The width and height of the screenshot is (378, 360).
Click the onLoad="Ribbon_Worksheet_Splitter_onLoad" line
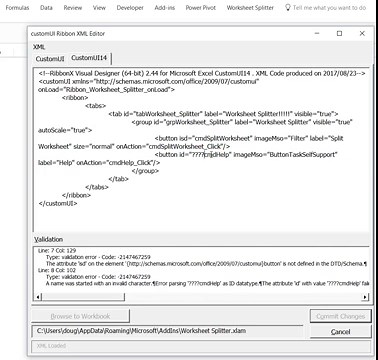106,89
